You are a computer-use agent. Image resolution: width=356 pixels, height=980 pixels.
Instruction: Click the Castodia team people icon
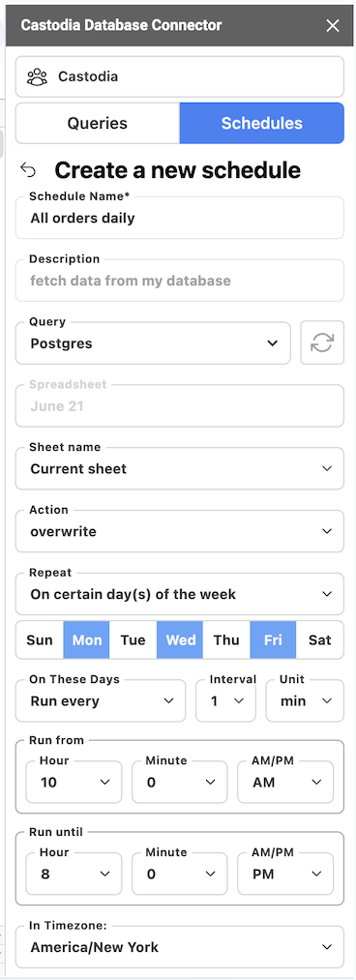(x=38, y=76)
